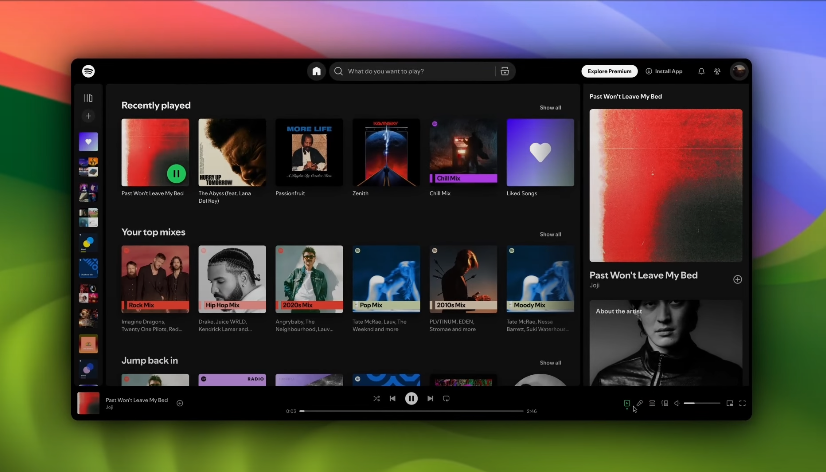Focus the What do you want to play field
This screenshot has width=826, height=472.
tap(419, 71)
